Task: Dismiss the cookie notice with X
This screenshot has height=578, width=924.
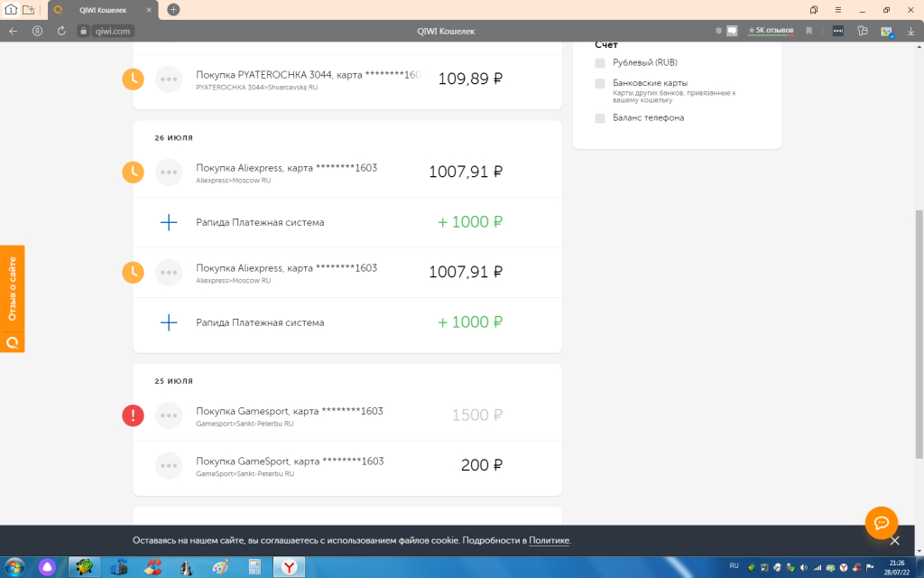Action: coord(894,541)
